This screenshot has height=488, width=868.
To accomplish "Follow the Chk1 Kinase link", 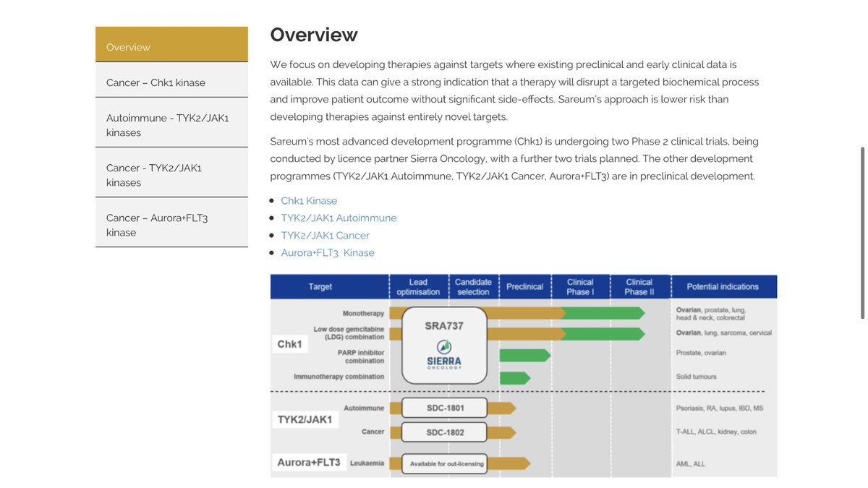I will pyautogui.click(x=309, y=201).
